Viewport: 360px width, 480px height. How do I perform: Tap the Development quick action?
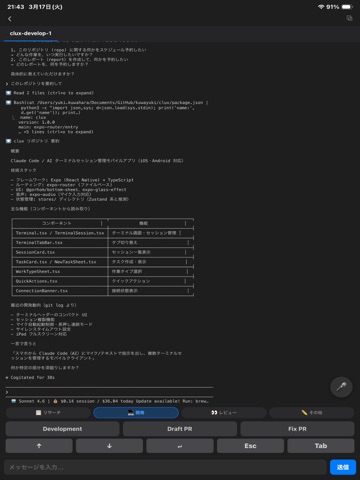(x=62, y=429)
